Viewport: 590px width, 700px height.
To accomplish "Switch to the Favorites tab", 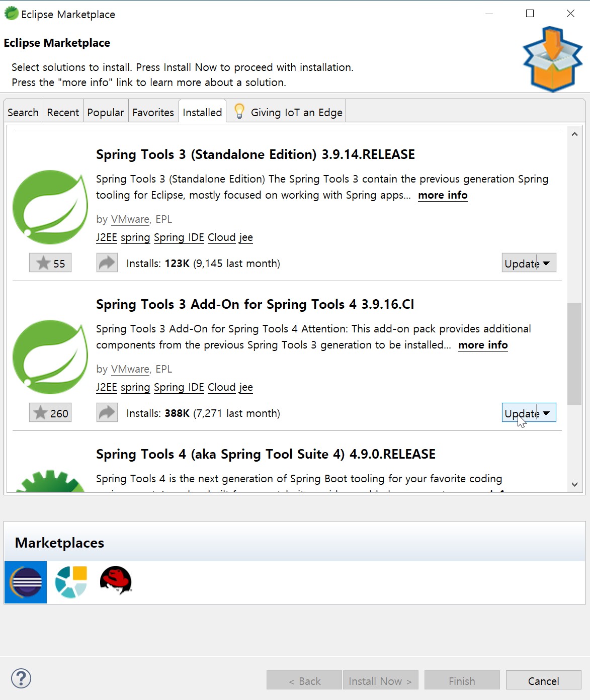I will [x=153, y=112].
